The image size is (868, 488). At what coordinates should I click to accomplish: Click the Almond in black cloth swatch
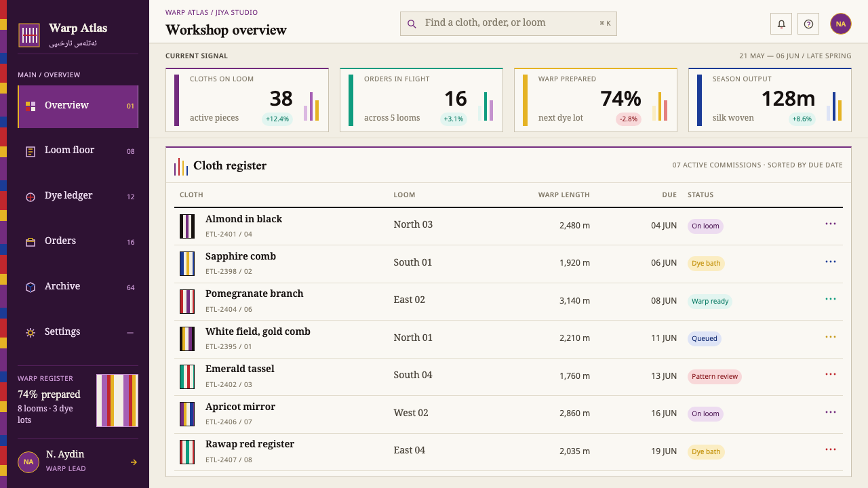coord(187,226)
